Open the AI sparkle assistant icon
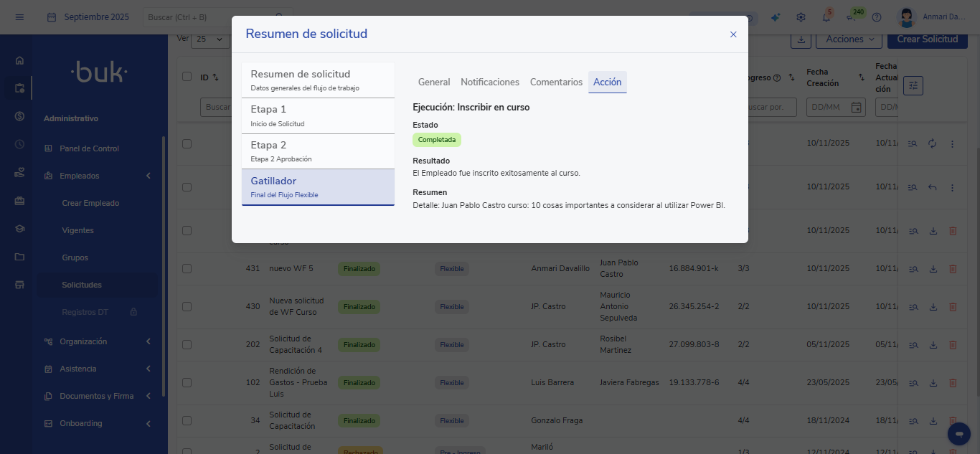Image resolution: width=980 pixels, height=454 pixels. point(776,17)
